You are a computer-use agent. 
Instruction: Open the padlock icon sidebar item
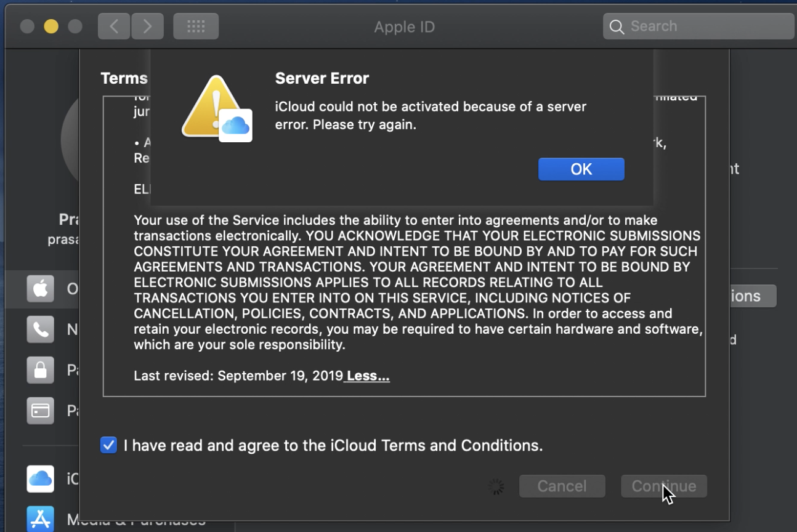41,370
